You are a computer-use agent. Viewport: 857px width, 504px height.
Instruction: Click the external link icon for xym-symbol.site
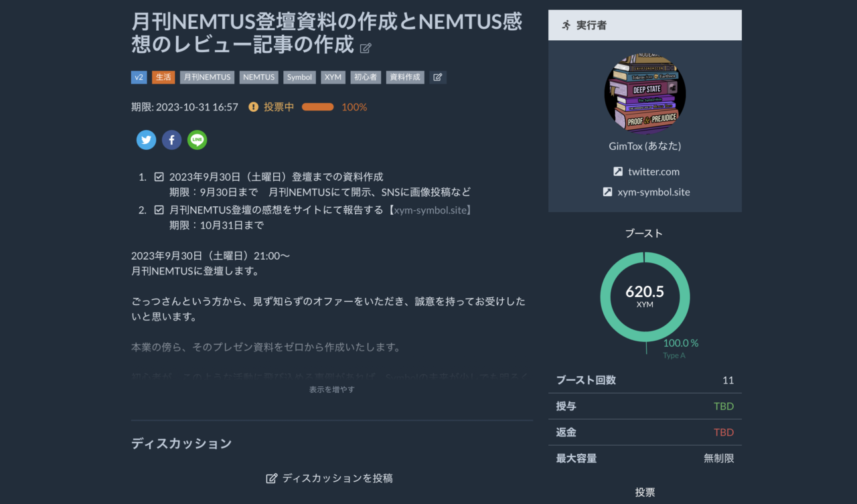point(607,191)
